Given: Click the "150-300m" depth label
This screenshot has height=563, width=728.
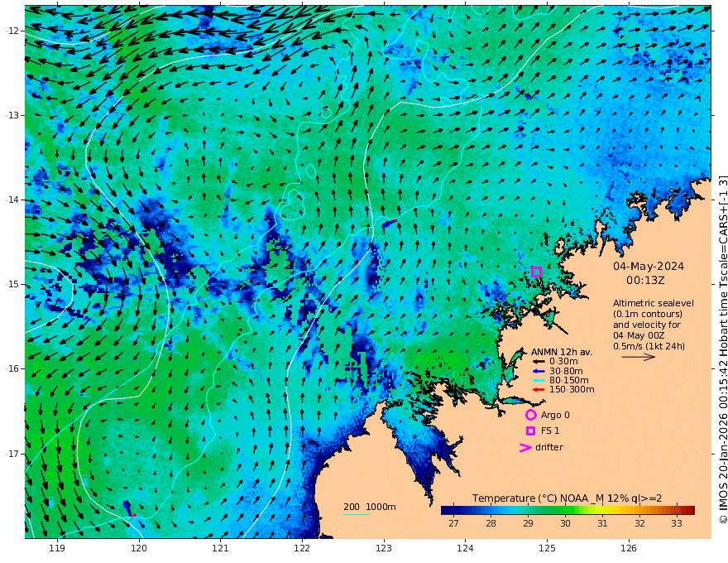Looking at the screenshot, I should [572, 390].
